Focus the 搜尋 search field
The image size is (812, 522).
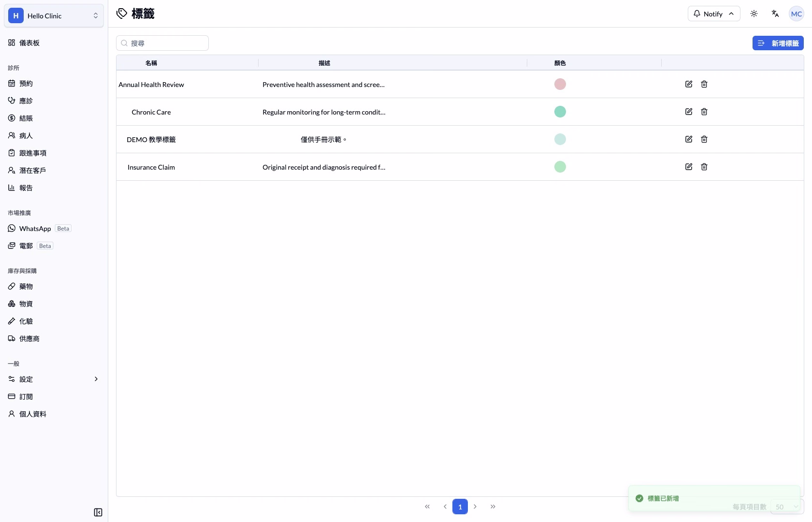[162, 43]
